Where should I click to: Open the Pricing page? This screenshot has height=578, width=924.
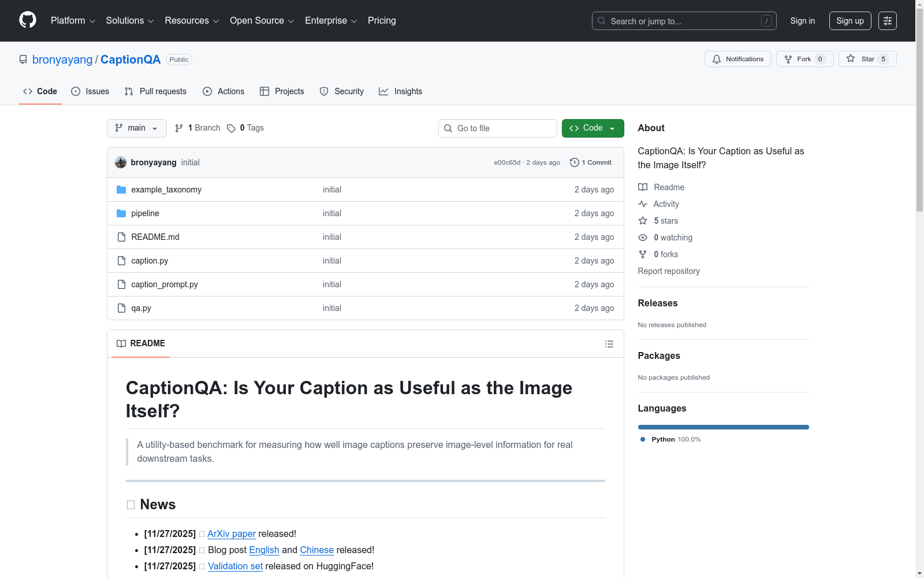click(x=382, y=21)
